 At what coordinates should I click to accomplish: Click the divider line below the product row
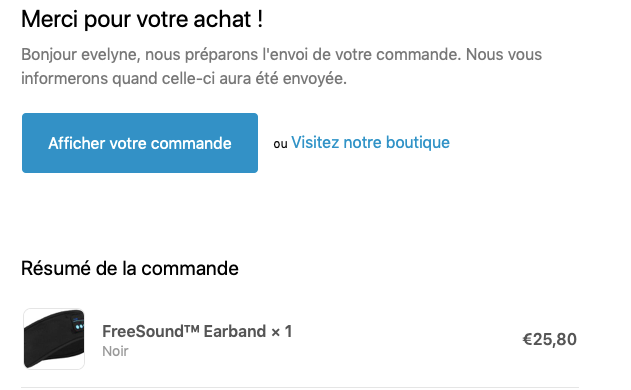pyautogui.click(x=300, y=388)
